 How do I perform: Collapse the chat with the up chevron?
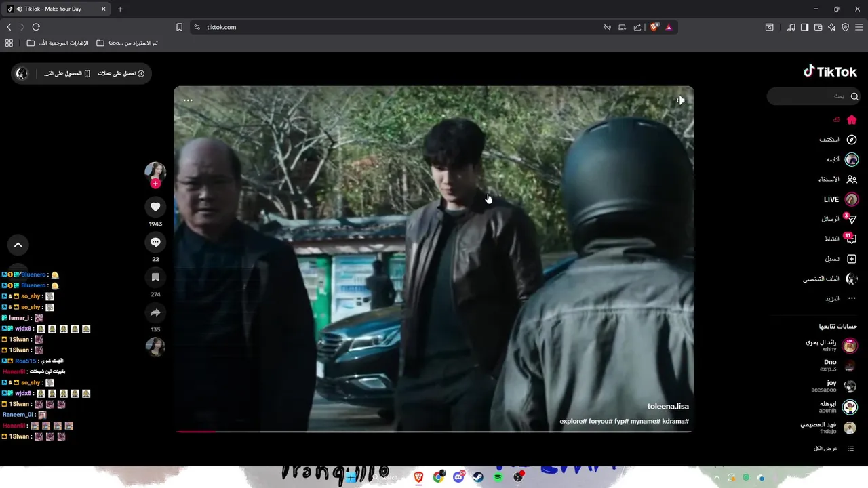(18, 245)
